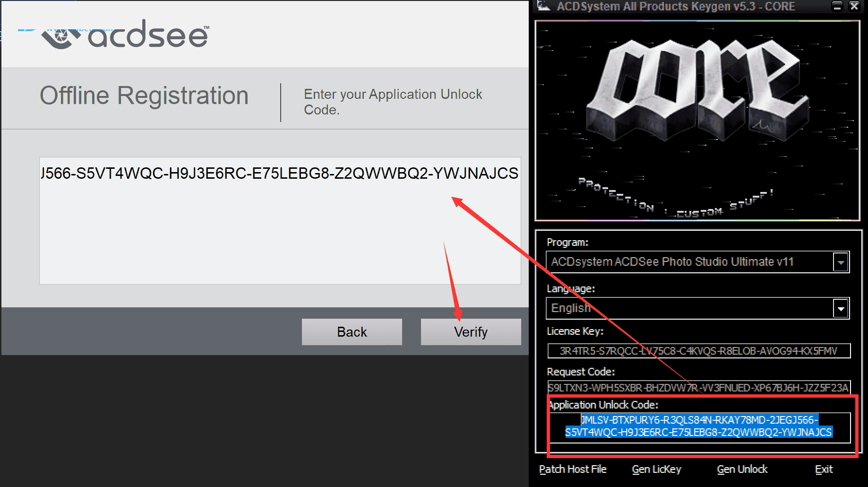Click the Request Code field in keygen

coord(699,388)
